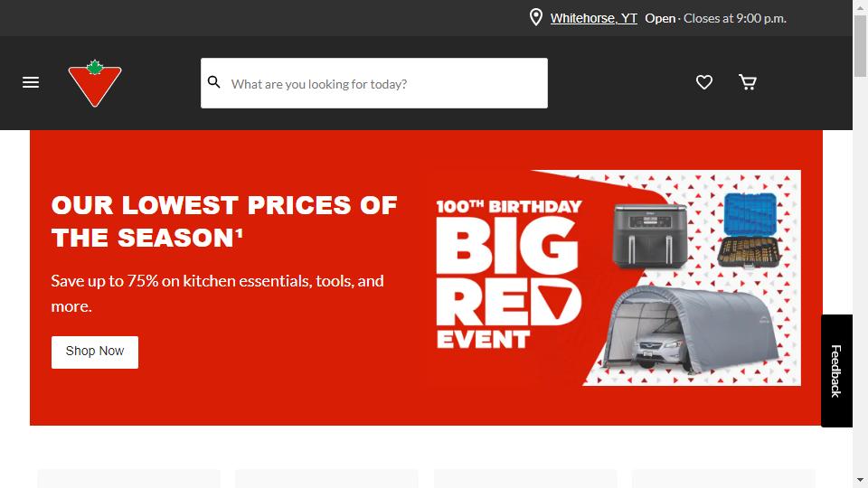This screenshot has width=868, height=488.
Task: Click the Shop Now button
Action: pyautogui.click(x=95, y=352)
